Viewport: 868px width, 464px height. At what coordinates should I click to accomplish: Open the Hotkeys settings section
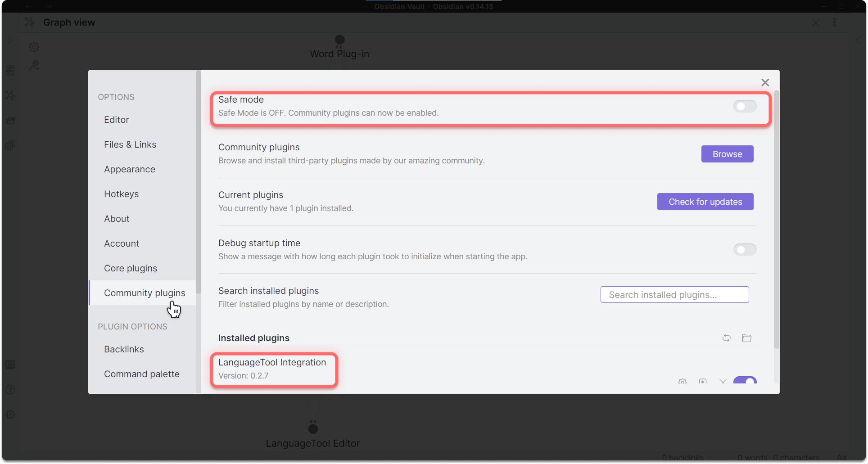click(x=142, y=194)
